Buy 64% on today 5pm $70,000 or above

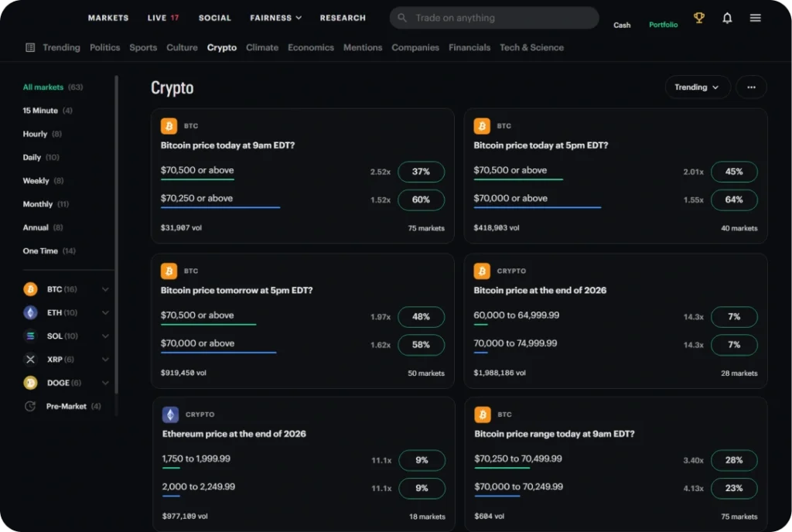(x=734, y=199)
